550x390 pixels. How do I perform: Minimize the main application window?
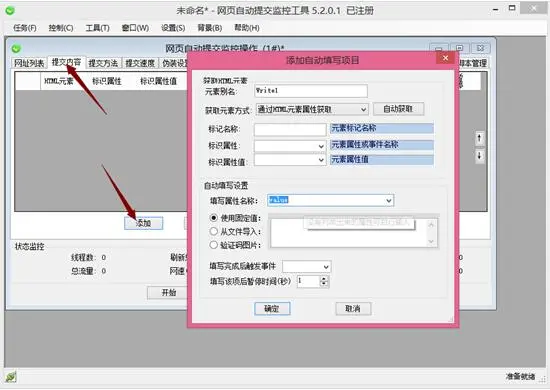(496, 9)
